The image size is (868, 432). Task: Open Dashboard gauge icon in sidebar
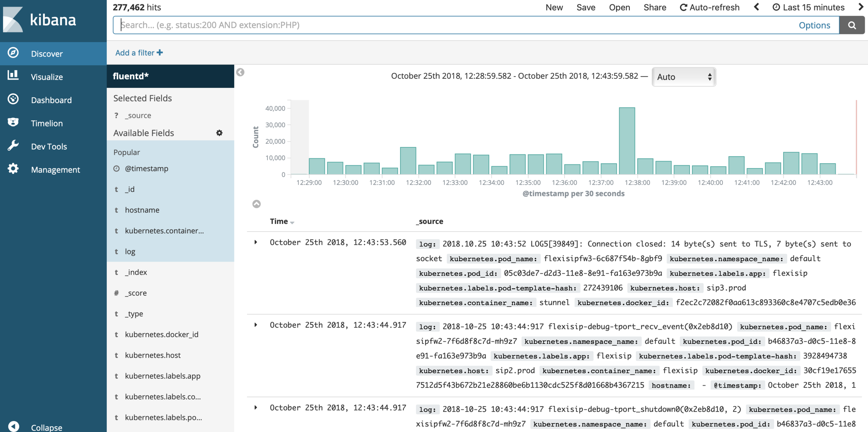13,99
